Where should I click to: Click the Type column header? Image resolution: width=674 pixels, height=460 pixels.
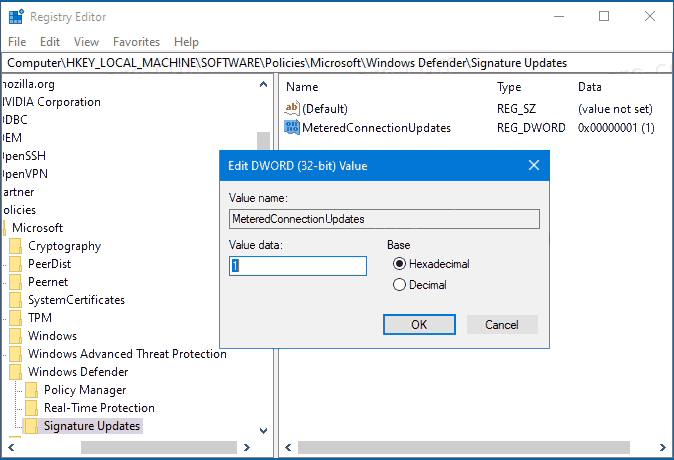(x=509, y=87)
